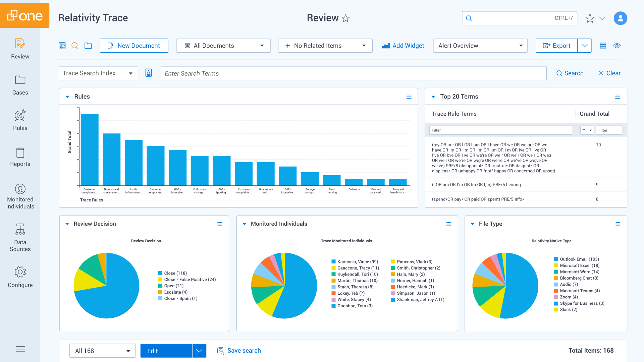Open the Export options arrow
644x362 pixels.
(584, 46)
